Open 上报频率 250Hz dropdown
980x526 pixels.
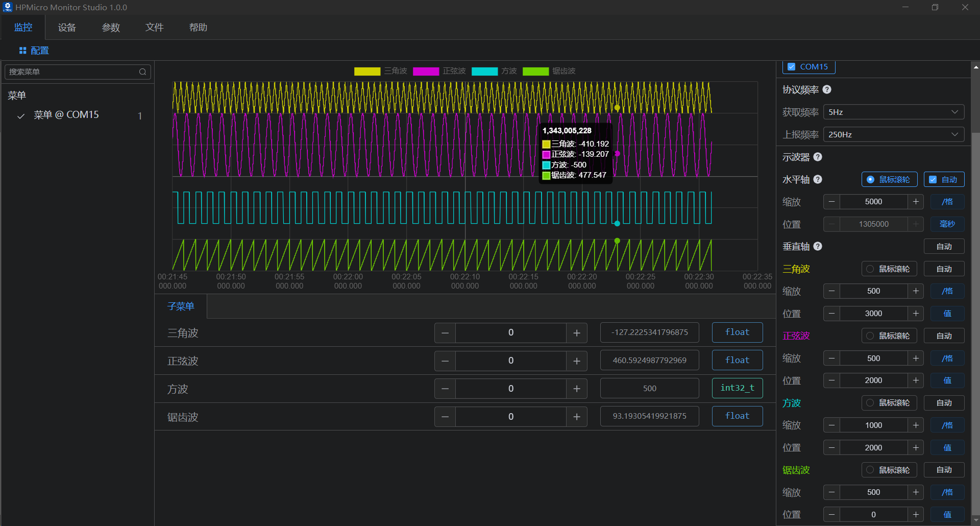(x=894, y=134)
